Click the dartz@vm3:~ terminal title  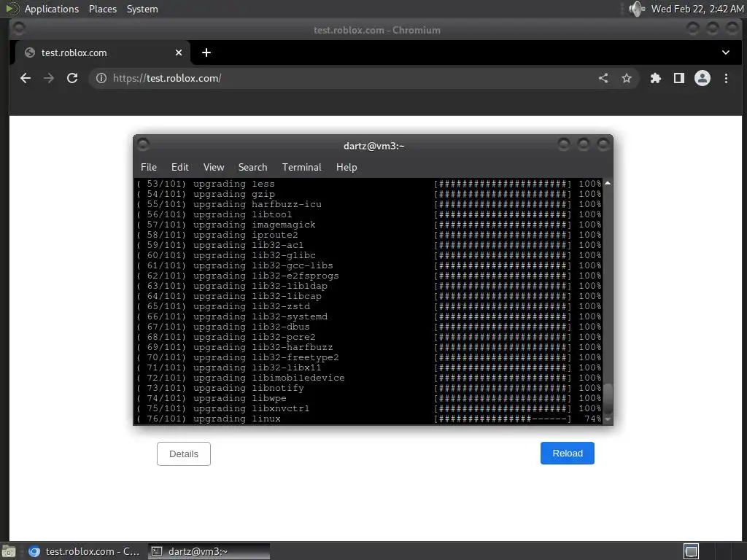pos(374,146)
